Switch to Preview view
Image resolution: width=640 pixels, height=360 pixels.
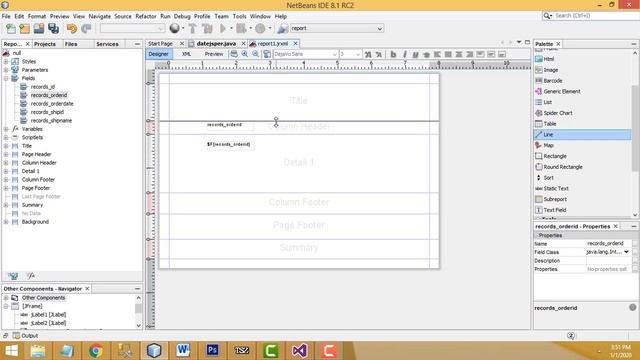click(214, 54)
